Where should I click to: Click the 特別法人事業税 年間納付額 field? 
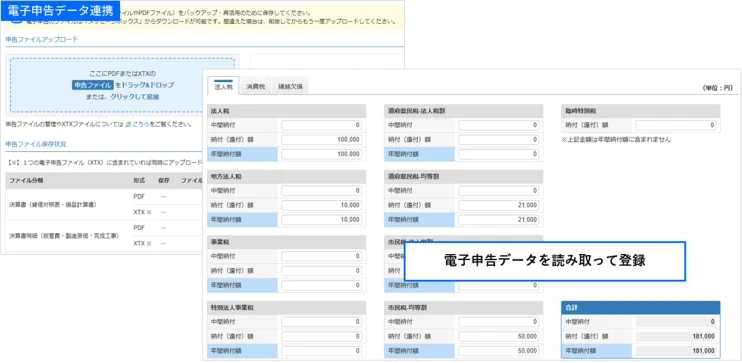(x=322, y=351)
